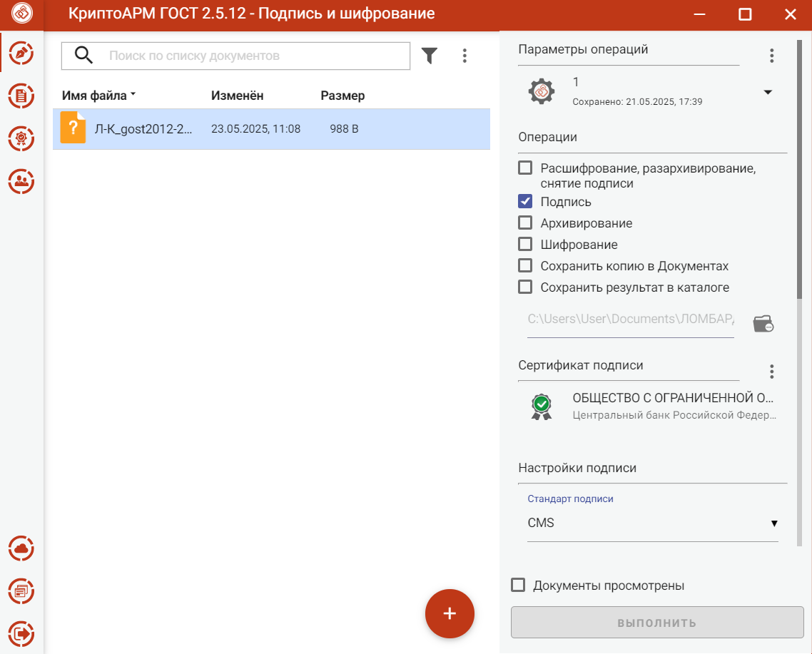Tick the Документы просмотрены checkbox

(x=518, y=585)
